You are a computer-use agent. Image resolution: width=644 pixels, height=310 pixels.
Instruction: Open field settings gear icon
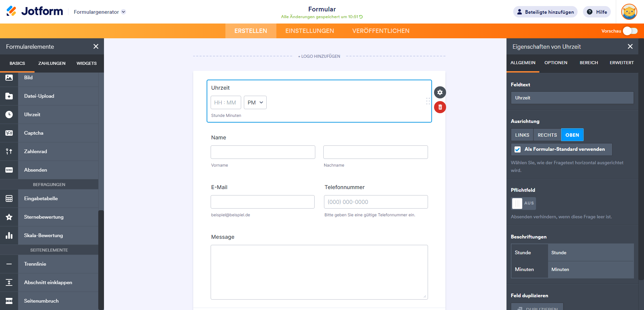[x=440, y=92]
